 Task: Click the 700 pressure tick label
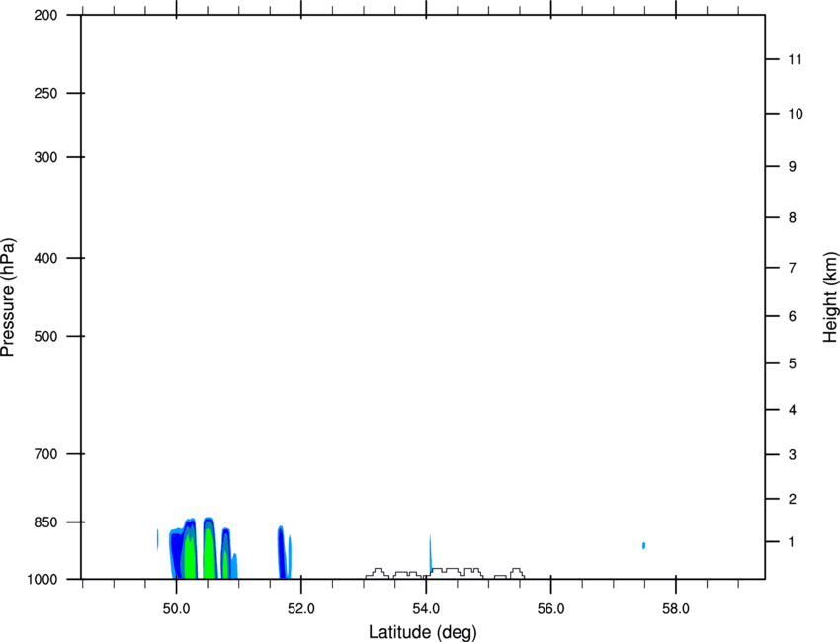pyautogui.click(x=45, y=453)
